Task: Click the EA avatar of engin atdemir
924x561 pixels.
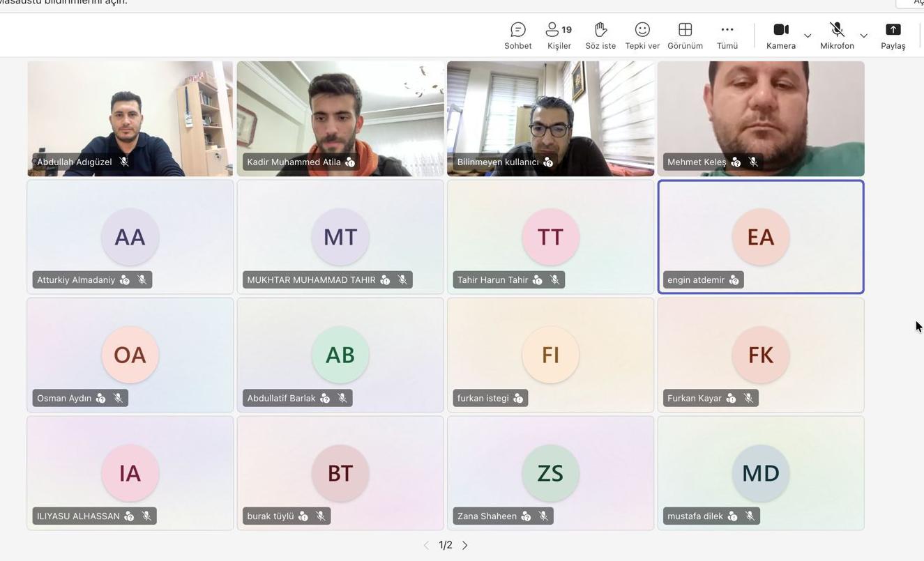Action: (x=760, y=237)
